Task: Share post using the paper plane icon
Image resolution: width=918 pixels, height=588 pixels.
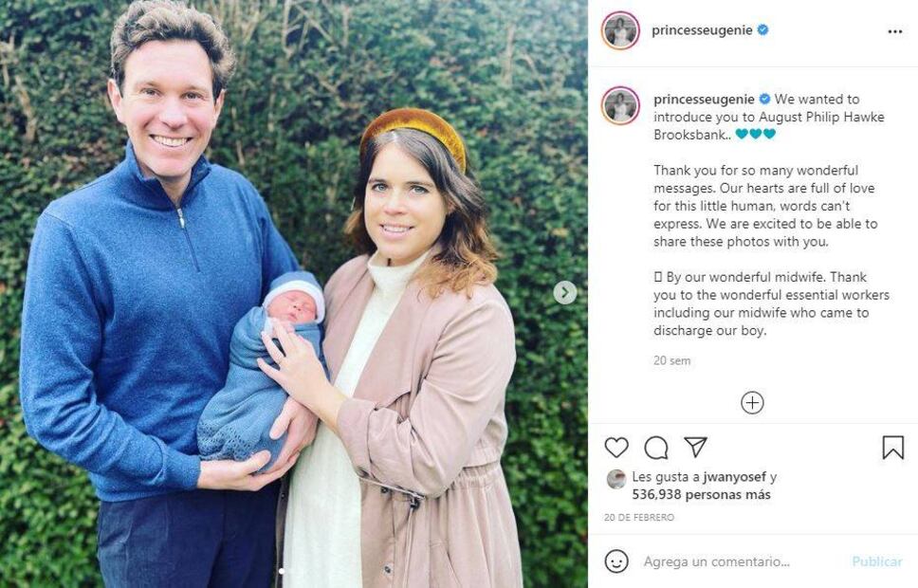Action: pos(695,448)
